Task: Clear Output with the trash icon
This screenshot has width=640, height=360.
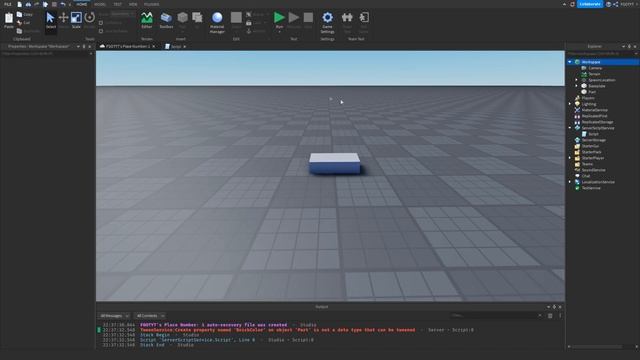Action: coord(550,316)
